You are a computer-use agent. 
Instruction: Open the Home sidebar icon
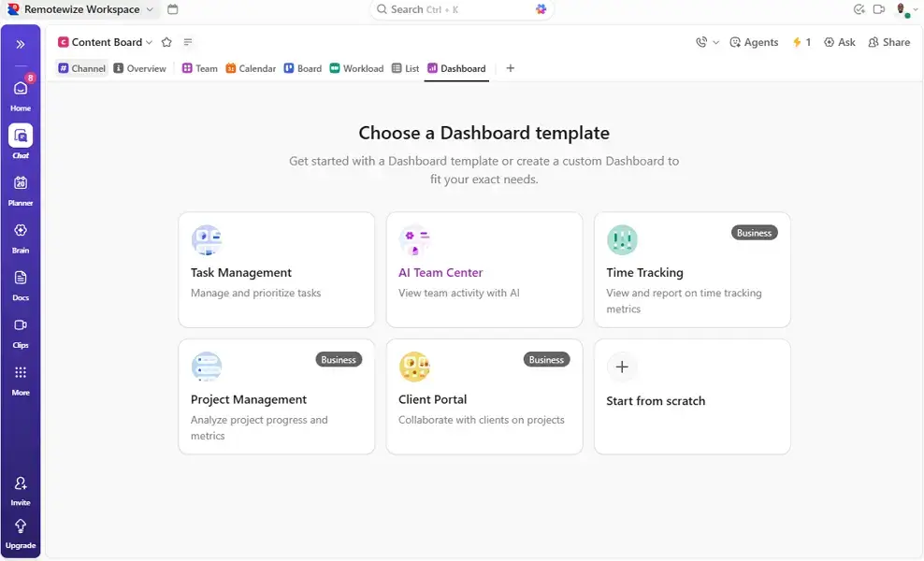pyautogui.click(x=20, y=87)
